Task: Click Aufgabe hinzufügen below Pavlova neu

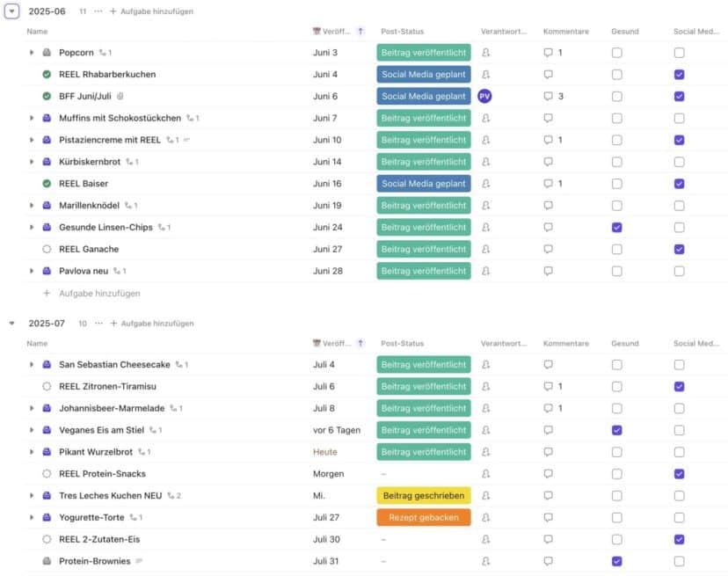Action: pyautogui.click(x=99, y=293)
